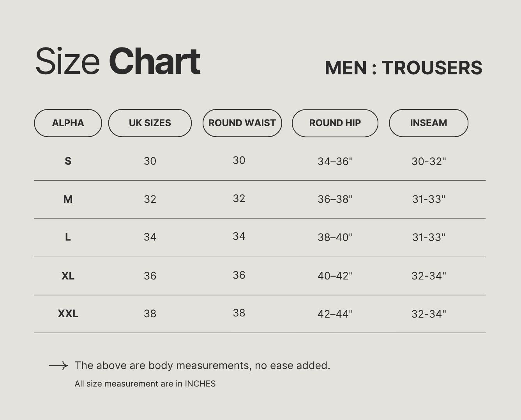Click round waist 38 in the XXL row

239,313
